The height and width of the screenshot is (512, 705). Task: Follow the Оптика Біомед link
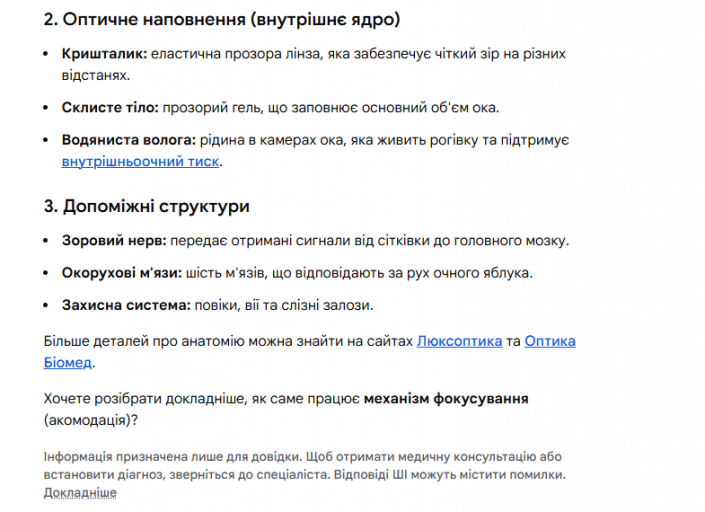(x=549, y=342)
